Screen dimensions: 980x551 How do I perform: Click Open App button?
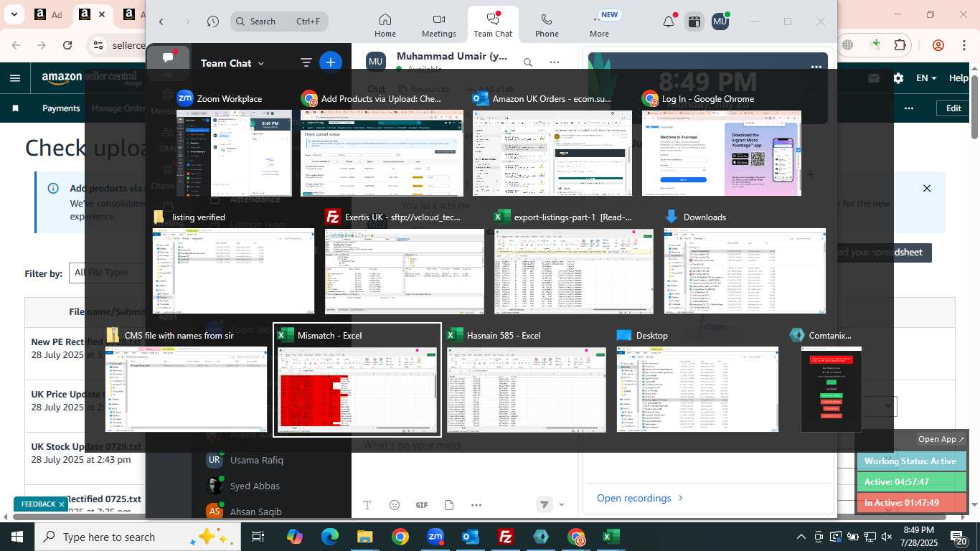[x=941, y=439]
